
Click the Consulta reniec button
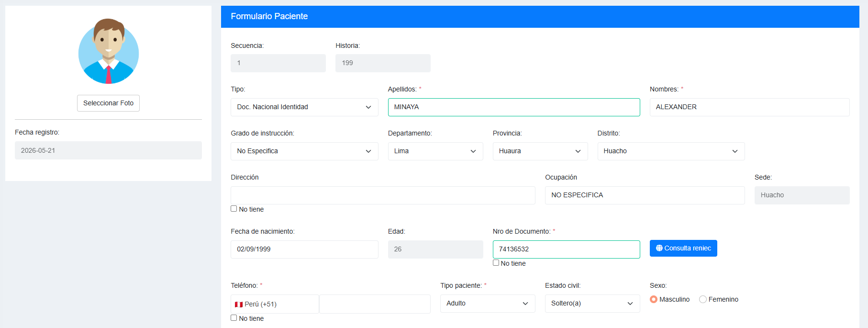click(683, 248)
